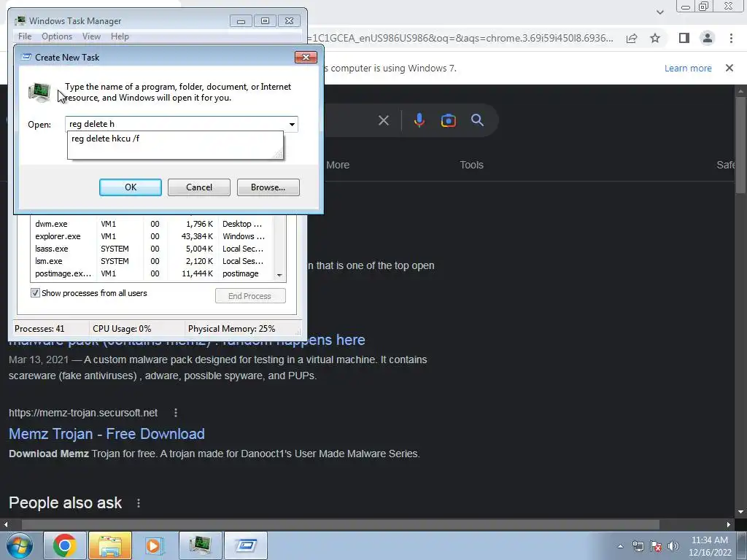
Task: Open Task Manager Help menu
Action: tap(120, 36)
